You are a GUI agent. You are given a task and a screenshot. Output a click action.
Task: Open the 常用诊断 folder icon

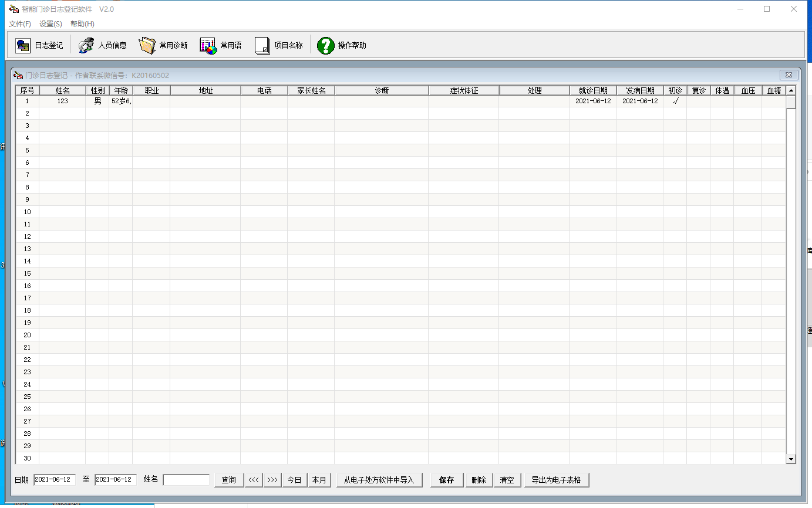(147, 45)
